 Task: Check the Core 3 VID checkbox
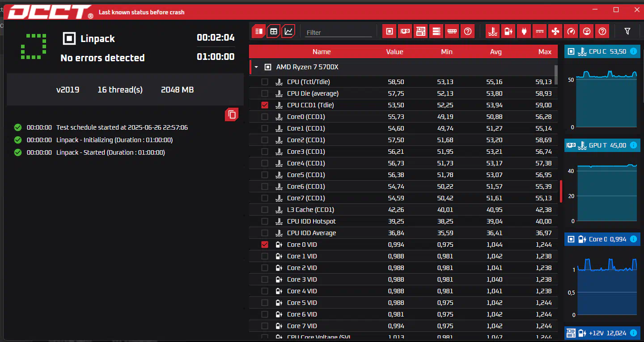click(x=265, y=279)
